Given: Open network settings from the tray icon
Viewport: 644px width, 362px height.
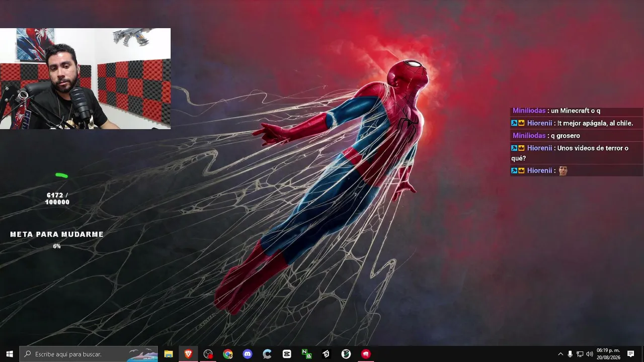Looking at the screenshot, I should coord(580,354).
